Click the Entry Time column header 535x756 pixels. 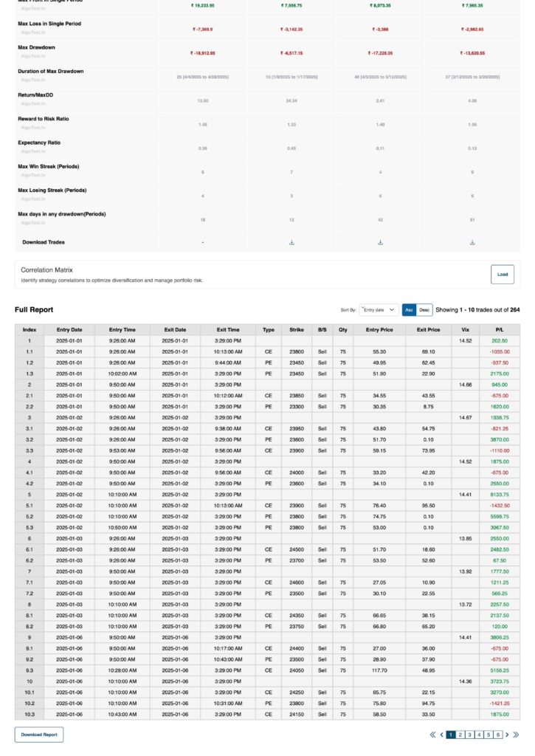[x=122, y=330]
